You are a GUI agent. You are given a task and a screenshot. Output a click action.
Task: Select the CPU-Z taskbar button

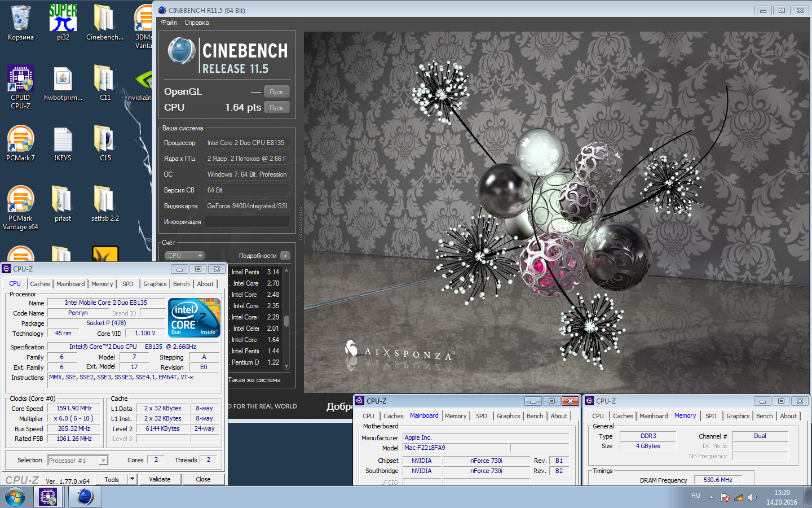48,497
